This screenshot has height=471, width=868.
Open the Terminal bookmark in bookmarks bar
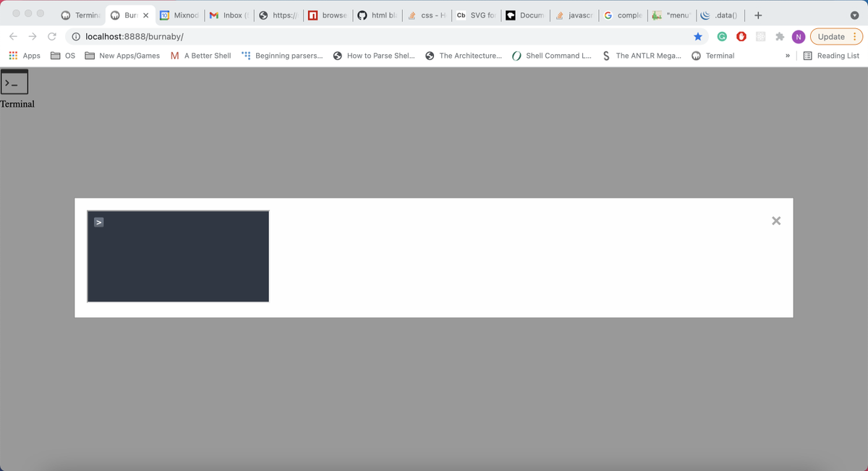point(712,56)
